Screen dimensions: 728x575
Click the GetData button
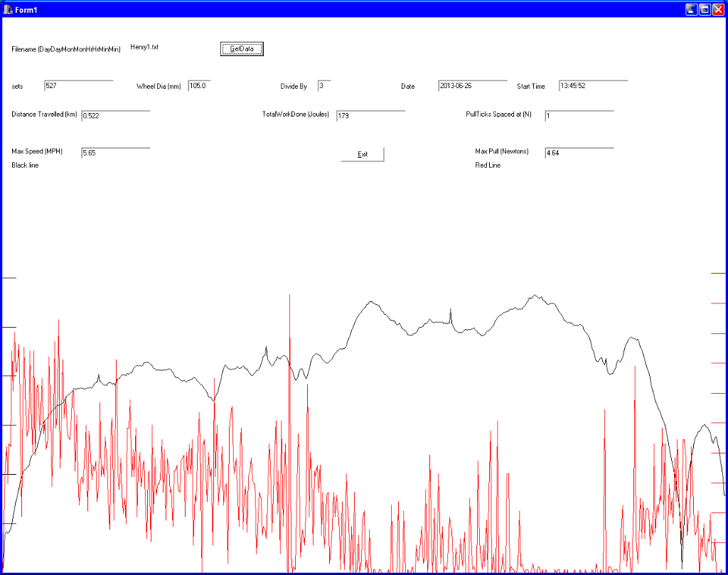(x=242, y=49)
